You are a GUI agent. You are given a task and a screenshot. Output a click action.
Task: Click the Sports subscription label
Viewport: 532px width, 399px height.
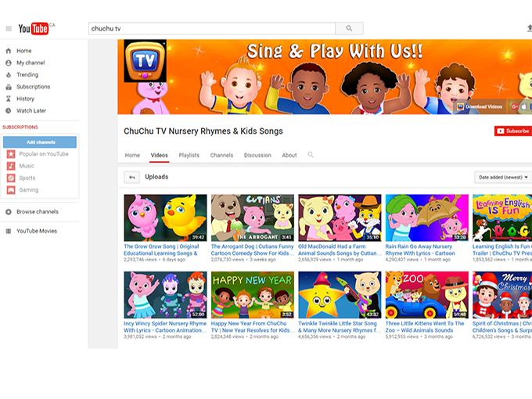[27, 178]
